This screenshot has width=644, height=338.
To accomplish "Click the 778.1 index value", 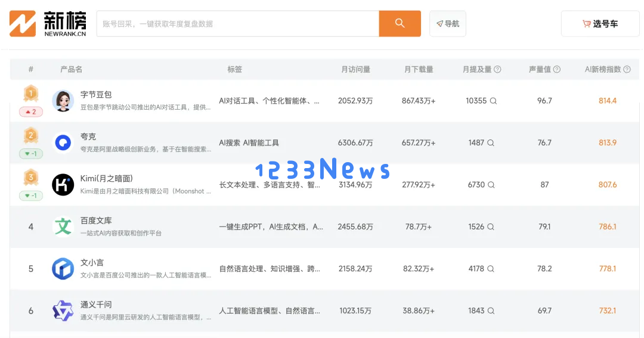I will point(608,269).
